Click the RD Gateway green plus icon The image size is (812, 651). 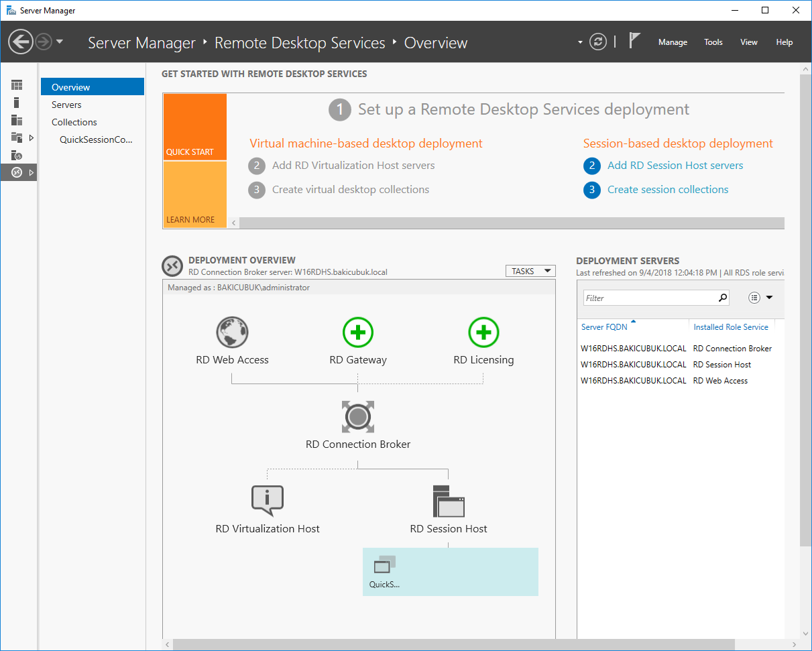tap(358, 332)
